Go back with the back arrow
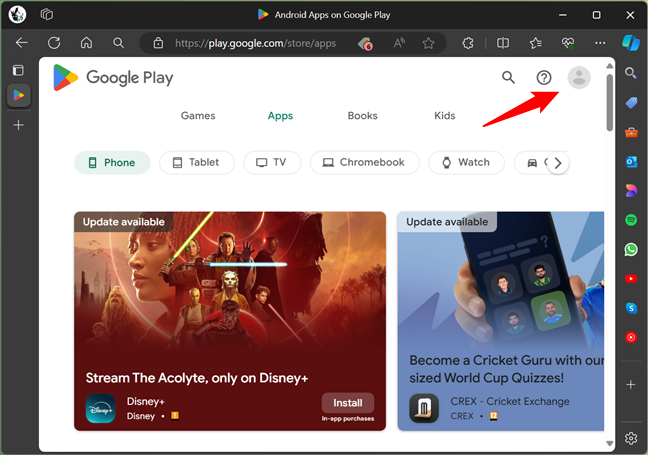 (x=21, y=43)
